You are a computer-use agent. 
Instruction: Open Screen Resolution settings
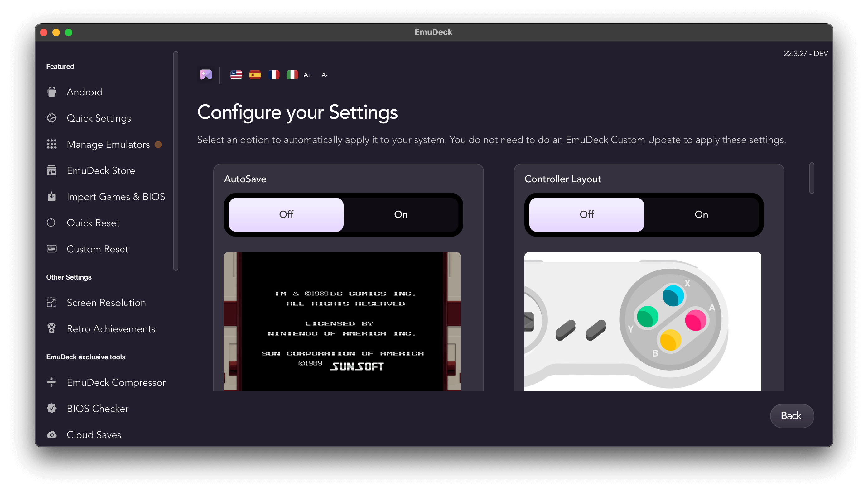(106, 303)
